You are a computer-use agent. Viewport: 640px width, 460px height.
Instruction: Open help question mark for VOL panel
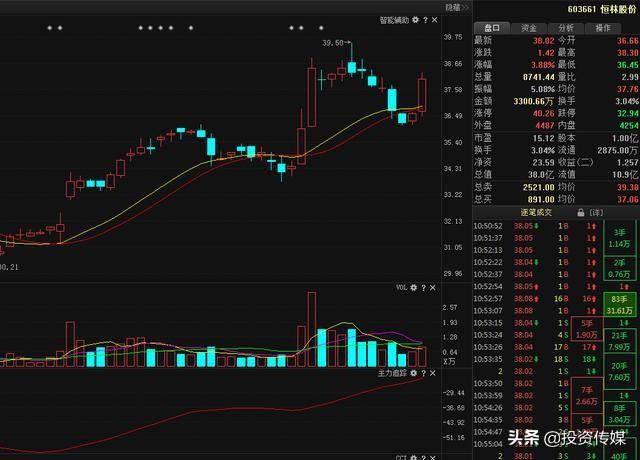click(x=424, y=288)
